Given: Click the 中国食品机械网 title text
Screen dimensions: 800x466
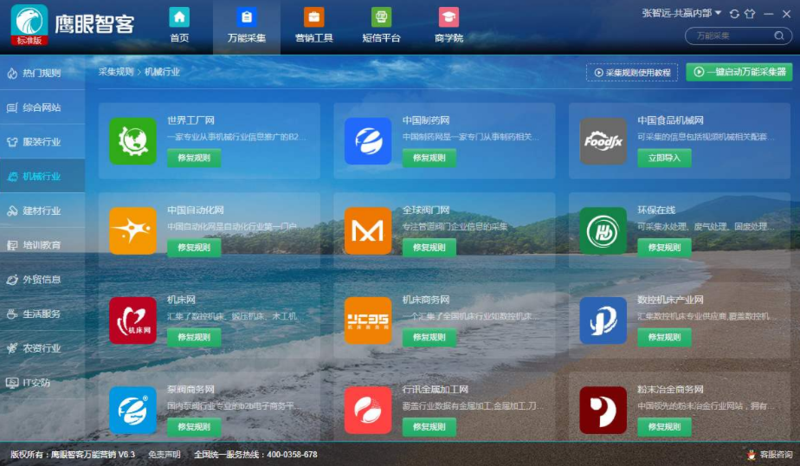Looking at the screenshot, I should pyautogui.click(x=670, y=120).
